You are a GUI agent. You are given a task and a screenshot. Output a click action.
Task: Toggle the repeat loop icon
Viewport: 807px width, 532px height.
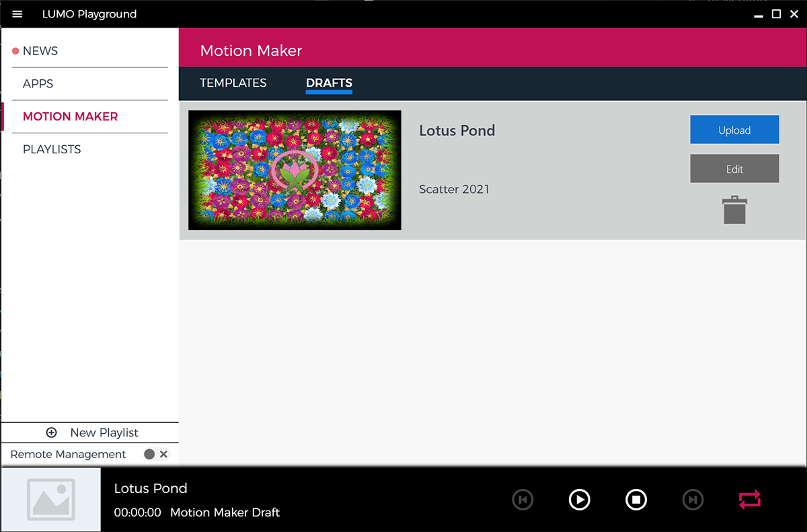(749, 500)
